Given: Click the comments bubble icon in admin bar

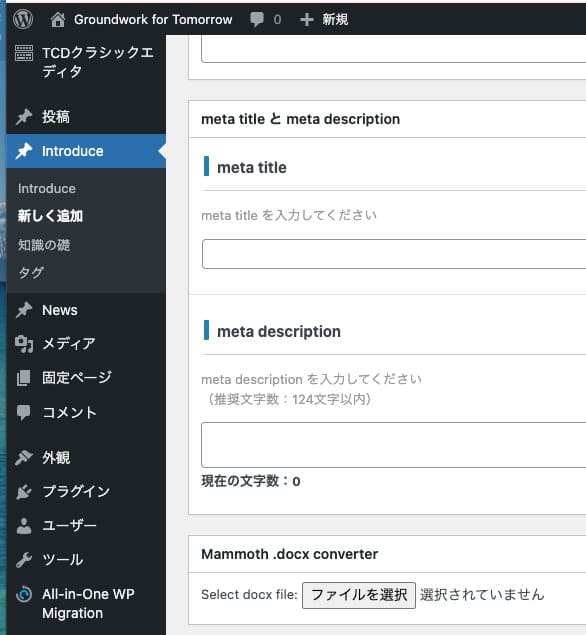Looking at the screenshot, I should click(257, 19).
